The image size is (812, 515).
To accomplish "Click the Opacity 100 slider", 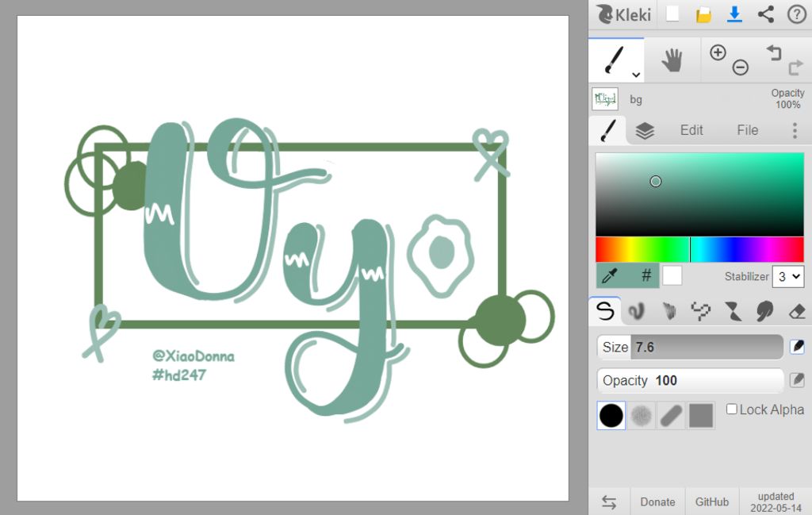I will point(690,380).
